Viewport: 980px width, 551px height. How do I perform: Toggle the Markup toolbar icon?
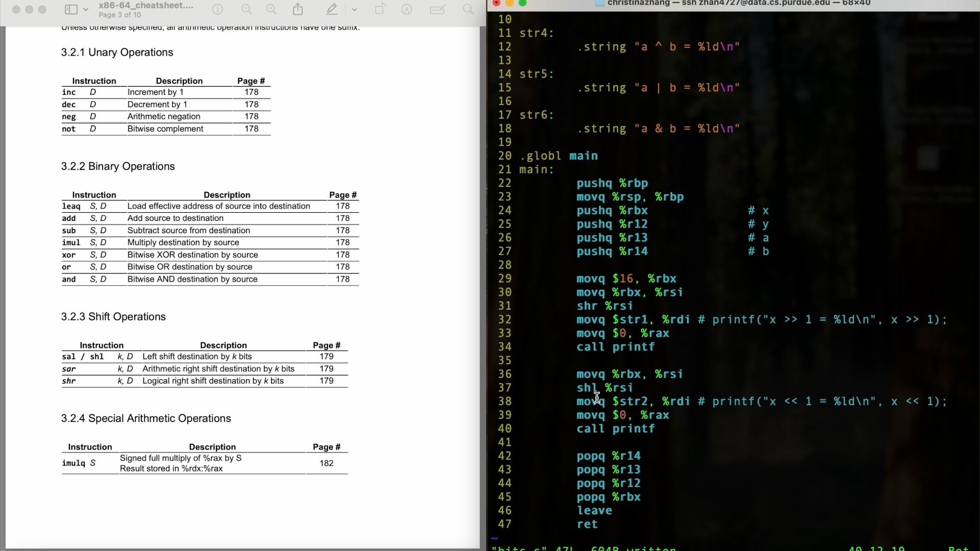pos(407,9)
